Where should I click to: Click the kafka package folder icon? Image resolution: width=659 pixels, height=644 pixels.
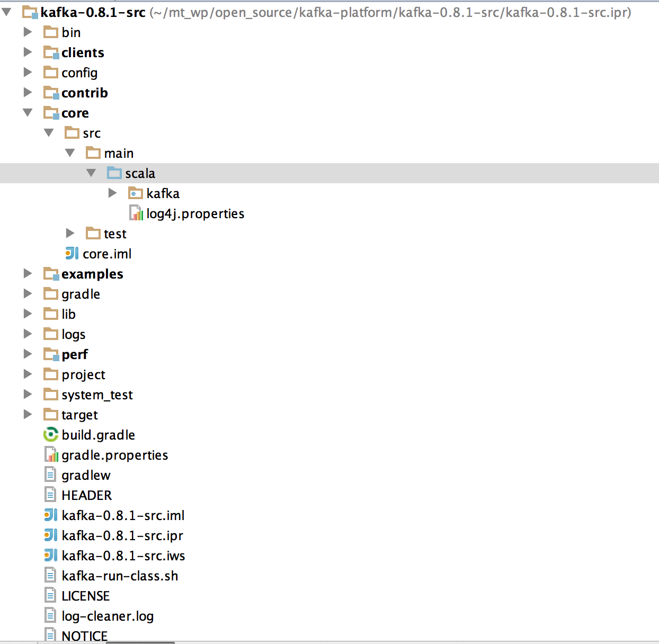tap(136, 193)
